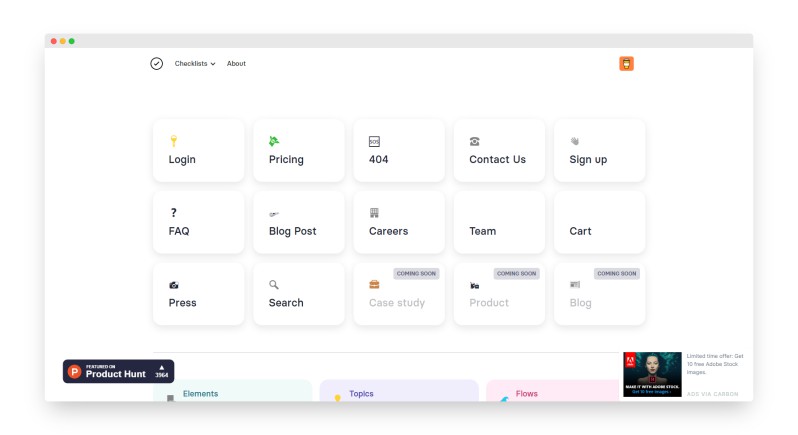Open the Blog Post card
Screen dimensions: 798x435
(298, 222)
